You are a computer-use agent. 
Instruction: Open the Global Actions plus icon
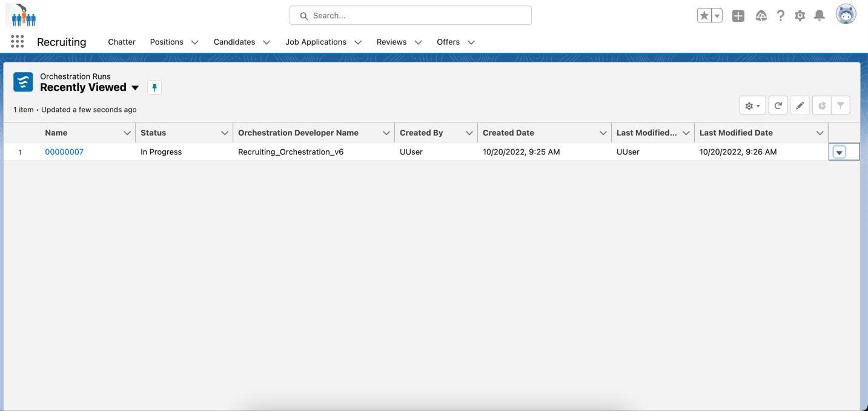[x=738, y=16]
